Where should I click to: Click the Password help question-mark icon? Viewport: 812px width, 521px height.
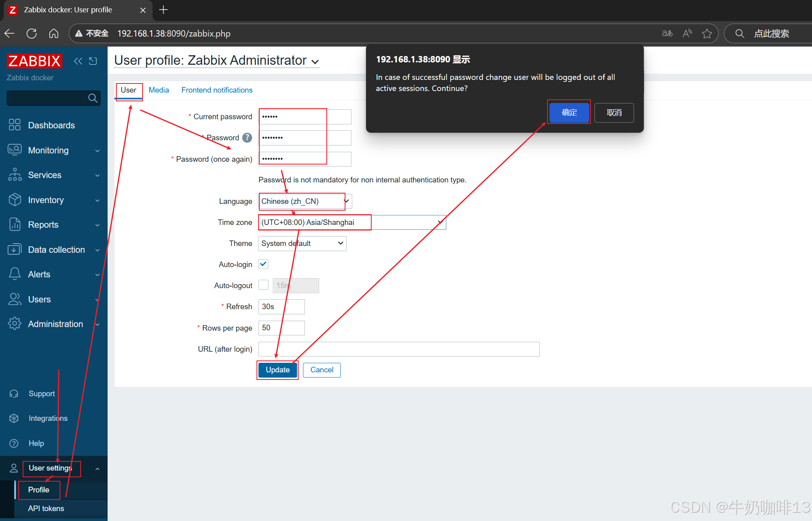pyautogui.click(x=247, y=138)
